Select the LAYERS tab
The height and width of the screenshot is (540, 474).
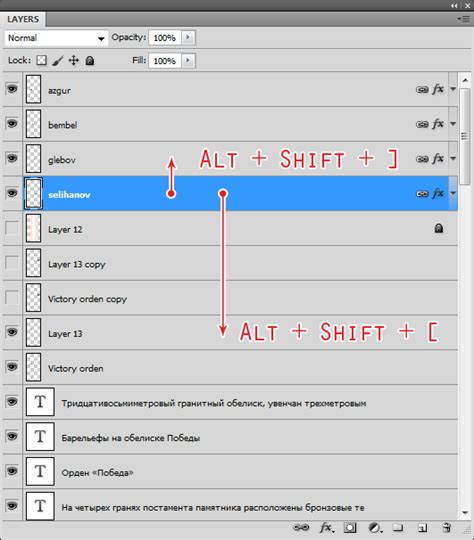point(23,19)
